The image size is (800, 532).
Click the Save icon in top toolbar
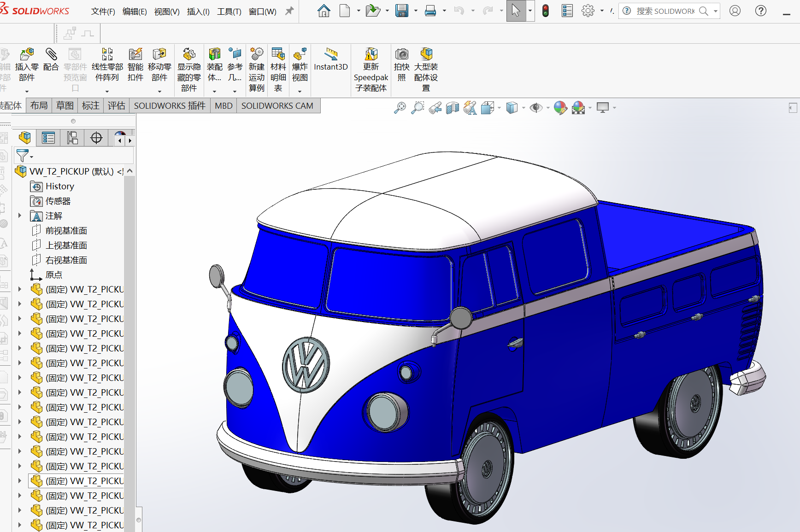coord(402,11)
